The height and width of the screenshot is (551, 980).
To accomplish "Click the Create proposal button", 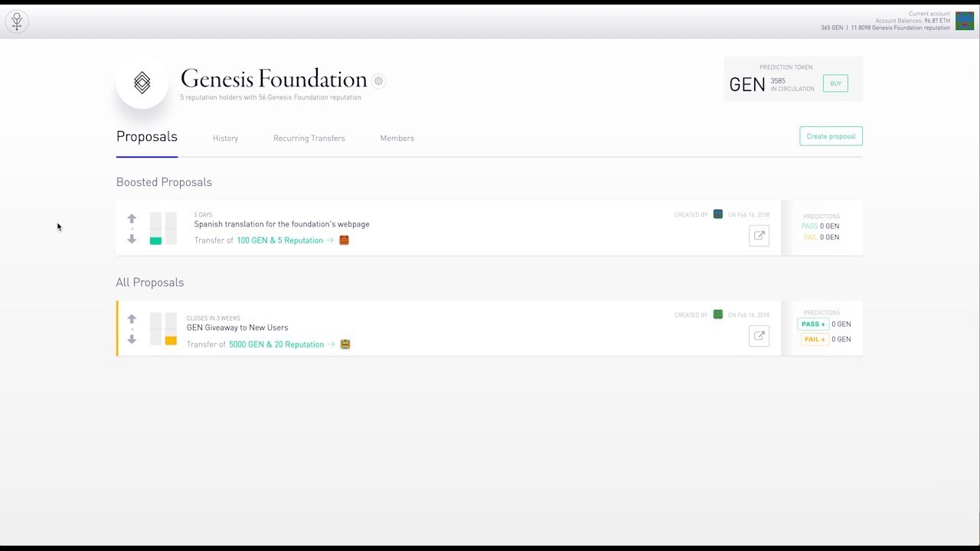I will click(831, 136).
